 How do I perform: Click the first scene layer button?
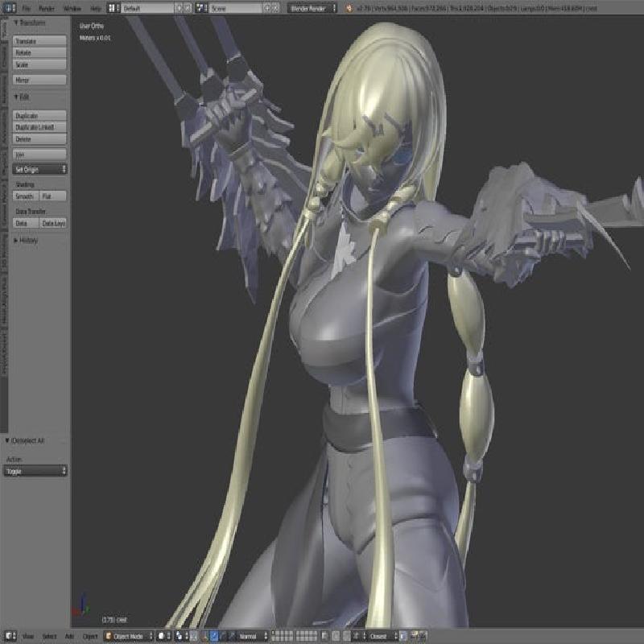tap(274, 634)
